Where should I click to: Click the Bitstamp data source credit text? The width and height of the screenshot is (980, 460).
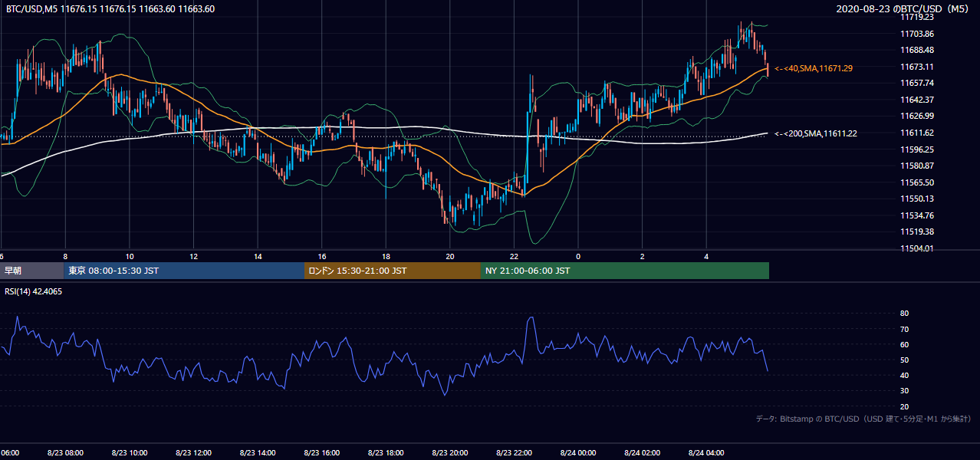[x=863, y=419]
